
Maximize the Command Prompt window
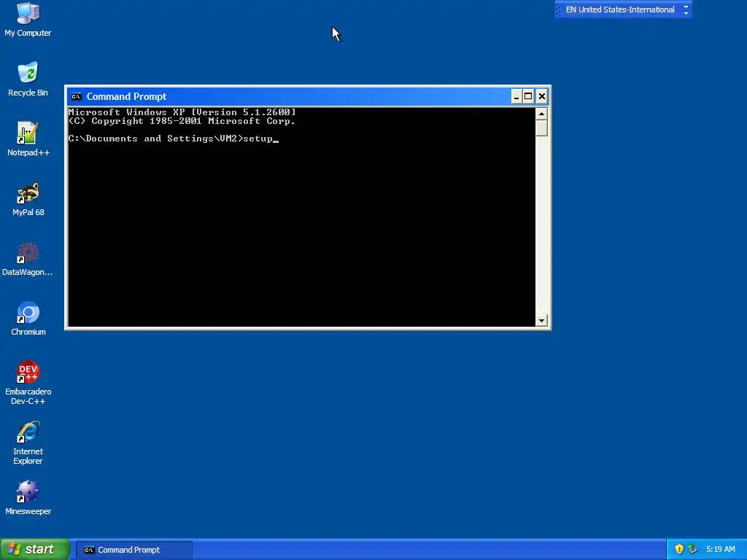click(528, 97)
